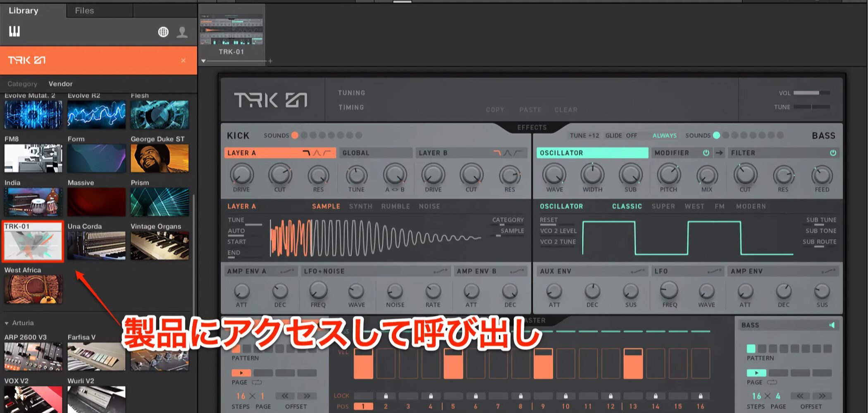Click the user content person icon
This screenshot has height=413, width=868.
pyautogui.click(x=182, y=32)
